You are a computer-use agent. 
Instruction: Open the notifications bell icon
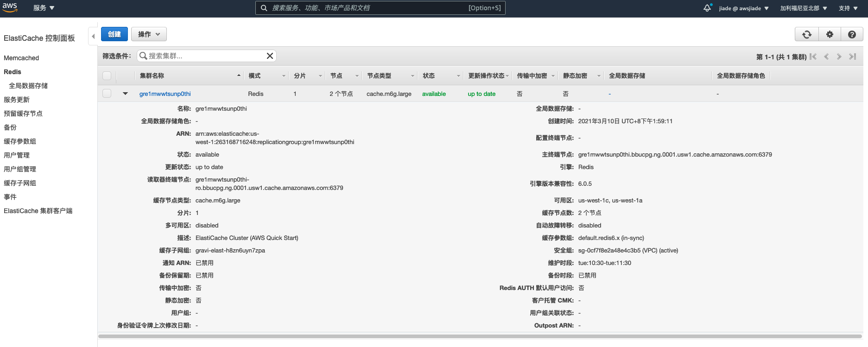[x=707, y=8]
